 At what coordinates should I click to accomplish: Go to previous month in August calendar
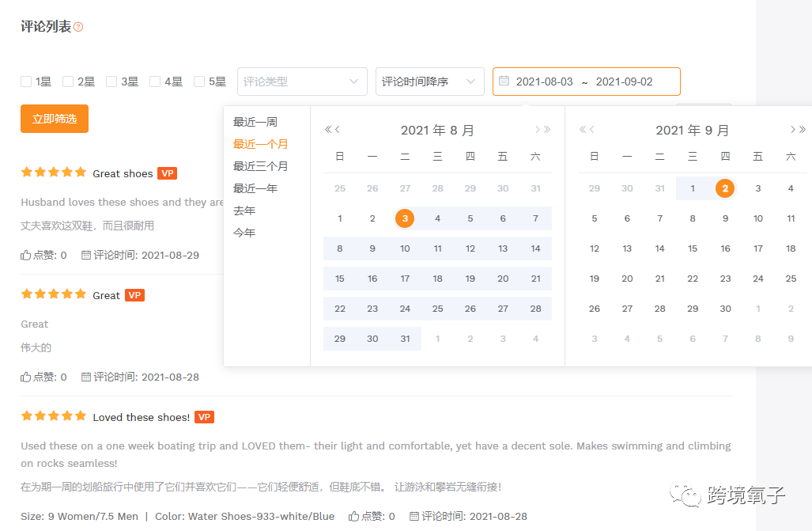click(338, 130)
